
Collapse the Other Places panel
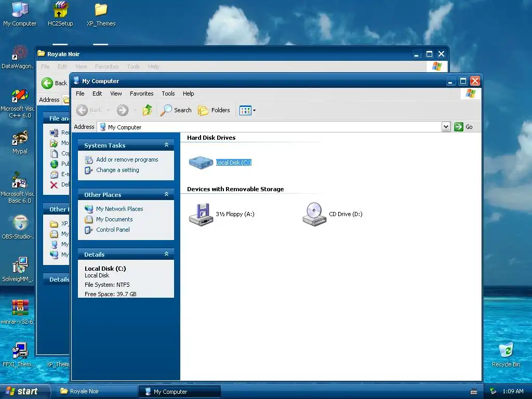click(x=166, y=194)
